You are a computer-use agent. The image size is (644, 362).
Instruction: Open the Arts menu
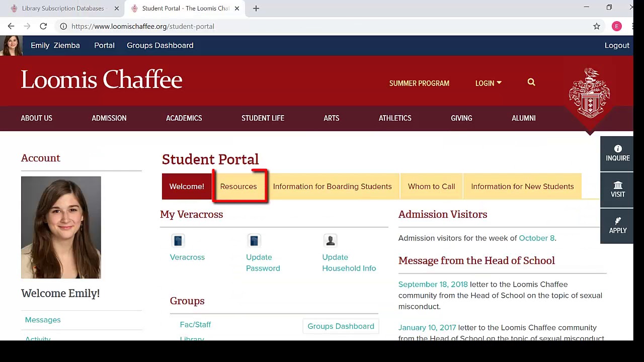tap(332, 118)
